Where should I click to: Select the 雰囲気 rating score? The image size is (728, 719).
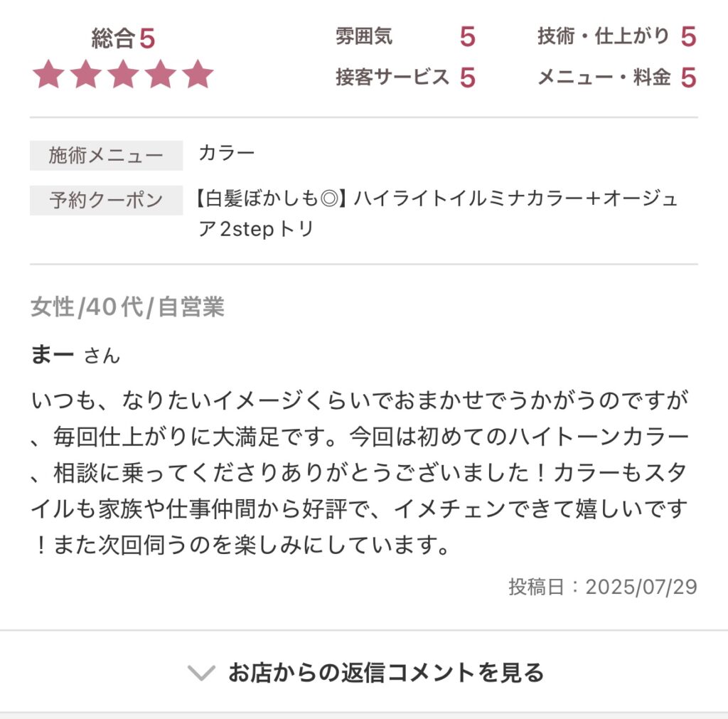point(466,36)
